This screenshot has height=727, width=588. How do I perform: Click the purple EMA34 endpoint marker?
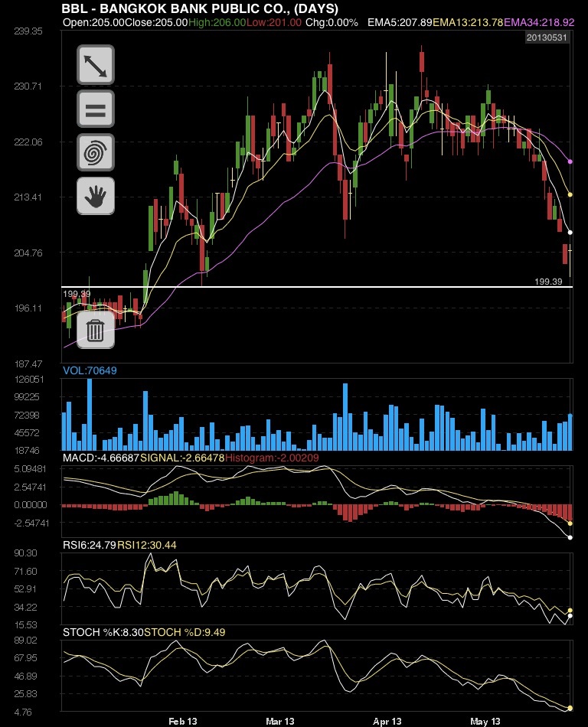570,161
